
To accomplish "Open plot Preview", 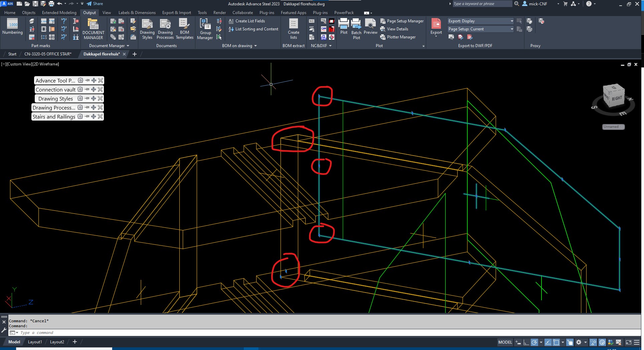I will tap(370, 27).
